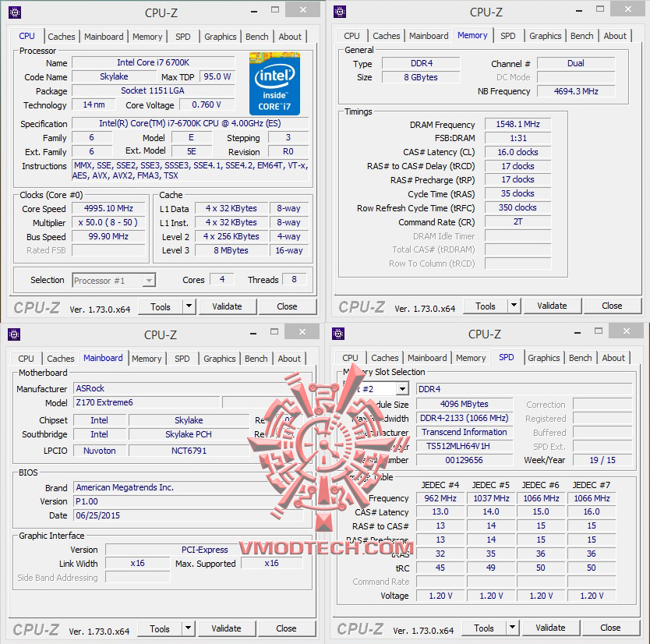650x644 pixels.
Task: Open Tools dropdown arrow in the Memory window
Action: click(514, 306)
